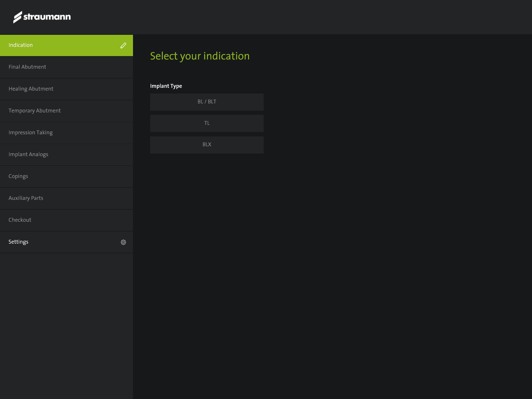532x399 pixels.
Task: Select the BL / BLT implant type
Action: 207,102
